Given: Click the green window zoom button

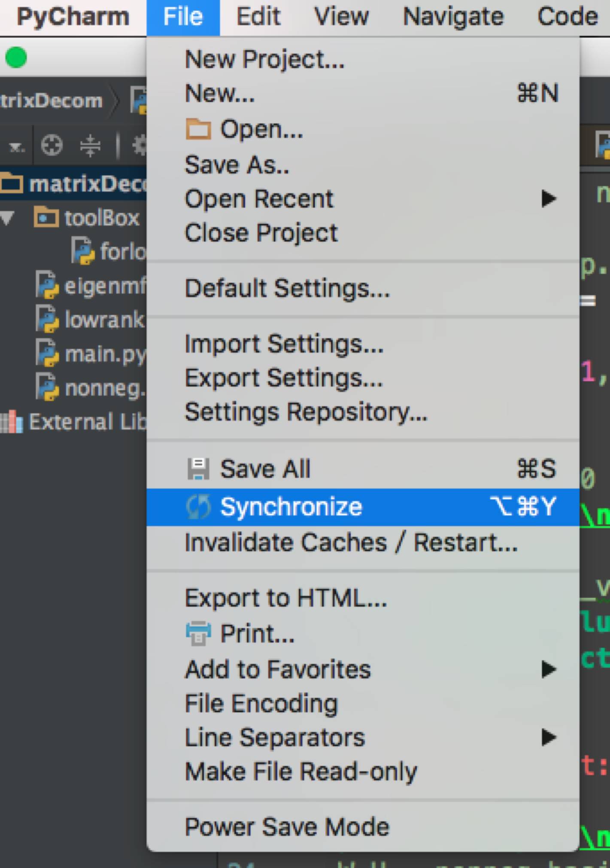Looking at the screenshot, I should tap(16, 57).
